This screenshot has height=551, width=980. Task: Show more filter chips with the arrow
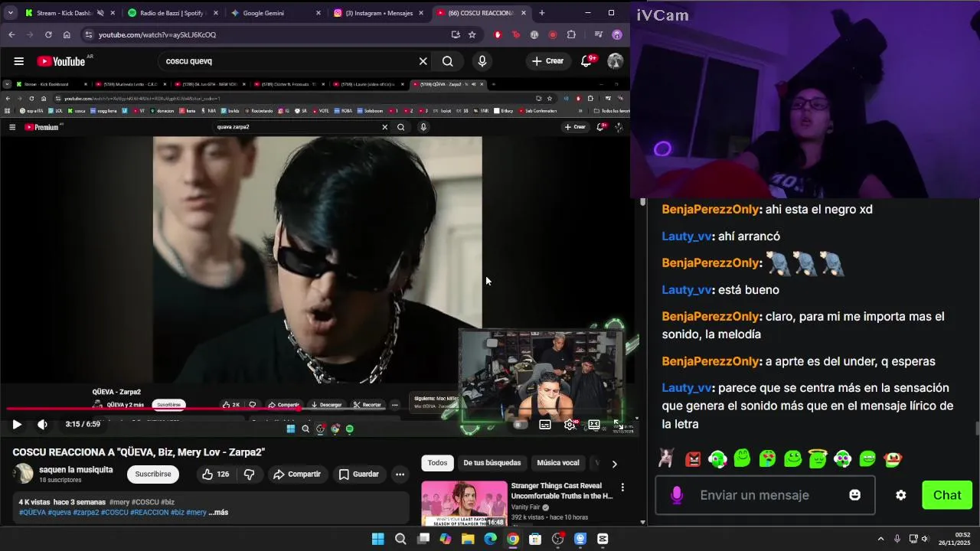tap(614, 463)
